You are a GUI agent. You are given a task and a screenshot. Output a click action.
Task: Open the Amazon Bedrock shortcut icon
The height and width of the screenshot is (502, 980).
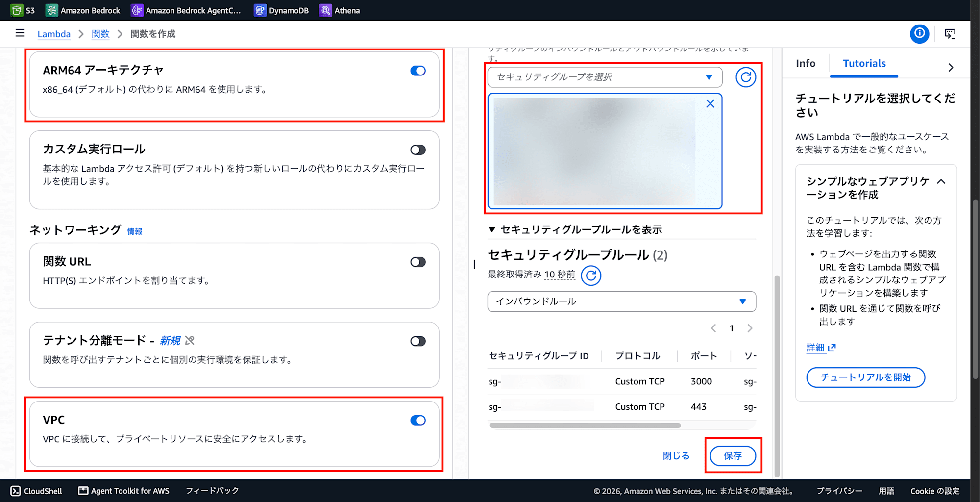51,10
